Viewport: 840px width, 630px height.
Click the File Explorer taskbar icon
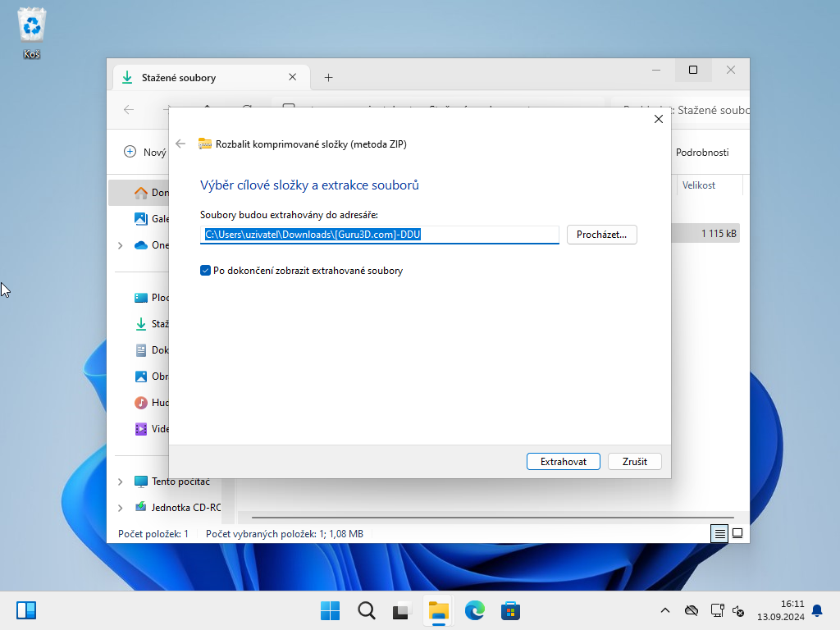(x=438, y=610)
